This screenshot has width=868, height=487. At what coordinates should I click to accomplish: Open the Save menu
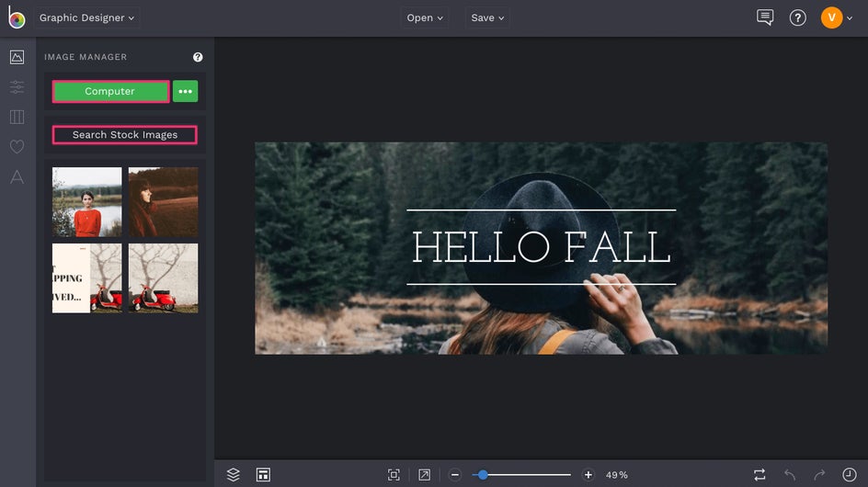point(487,17)
